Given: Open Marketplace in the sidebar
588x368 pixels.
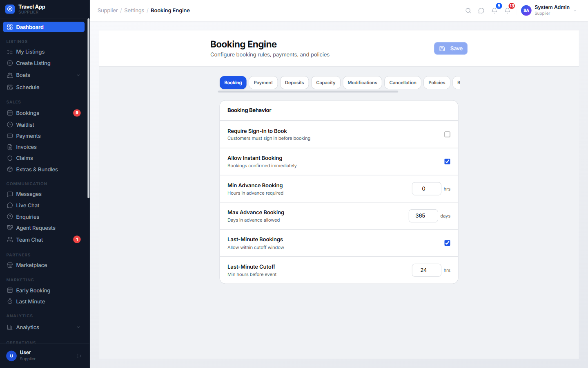Looking at the screenshot, I should [44, 265].
